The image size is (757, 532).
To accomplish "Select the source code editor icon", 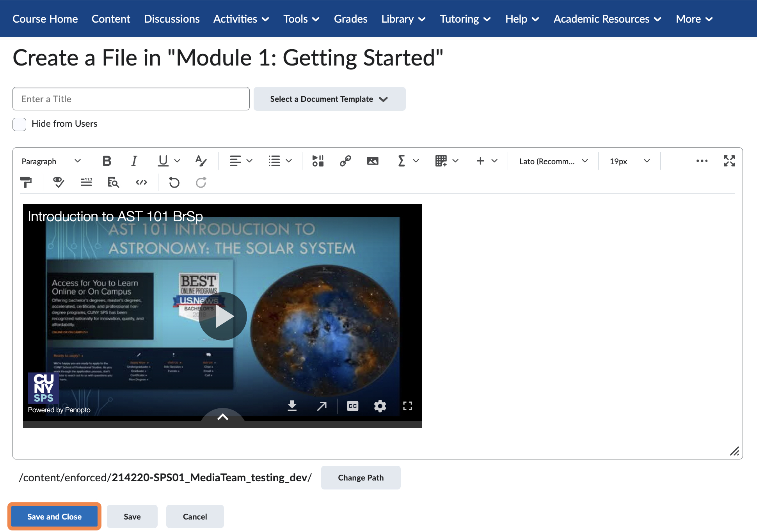I will (141, 182).
